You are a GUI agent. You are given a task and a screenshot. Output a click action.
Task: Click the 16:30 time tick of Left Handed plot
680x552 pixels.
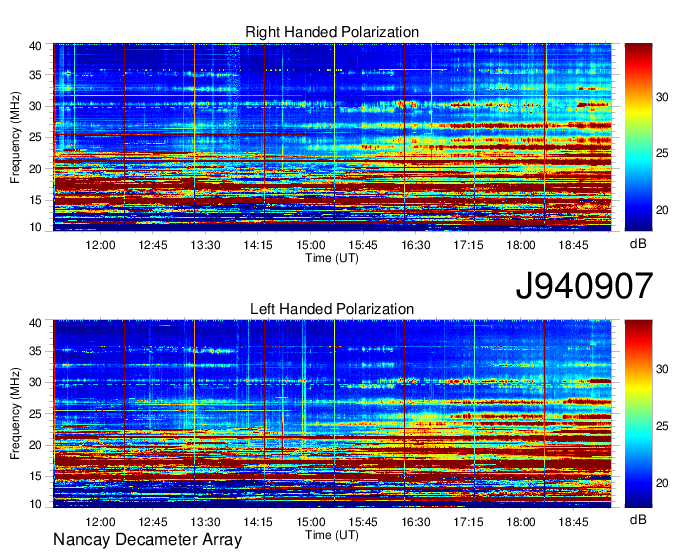415,522
